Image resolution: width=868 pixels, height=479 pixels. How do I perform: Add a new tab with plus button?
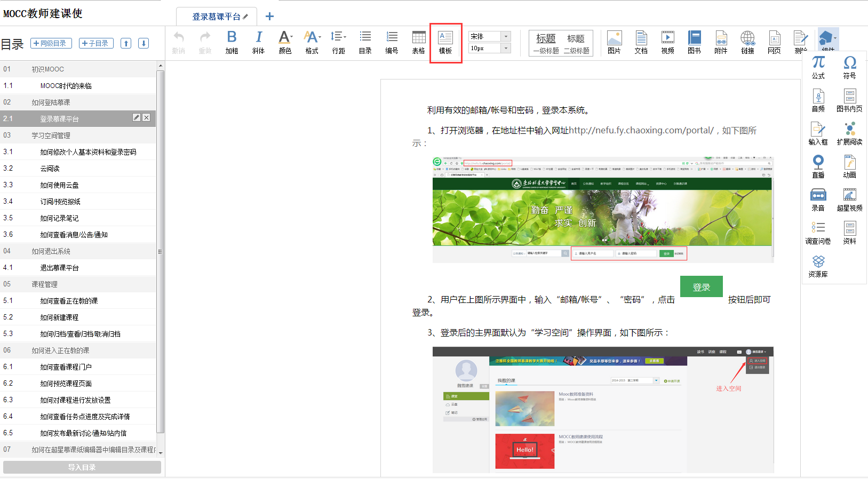point(269,17)
